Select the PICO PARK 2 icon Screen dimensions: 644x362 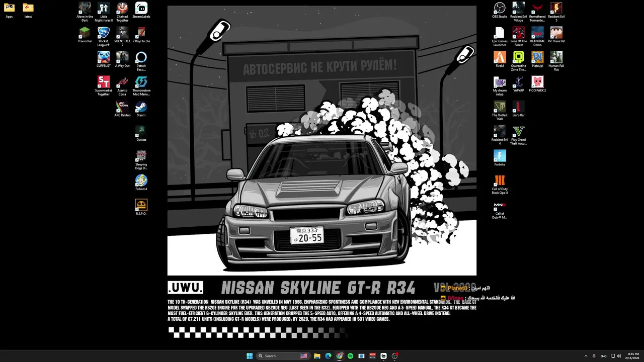[537, 84]
